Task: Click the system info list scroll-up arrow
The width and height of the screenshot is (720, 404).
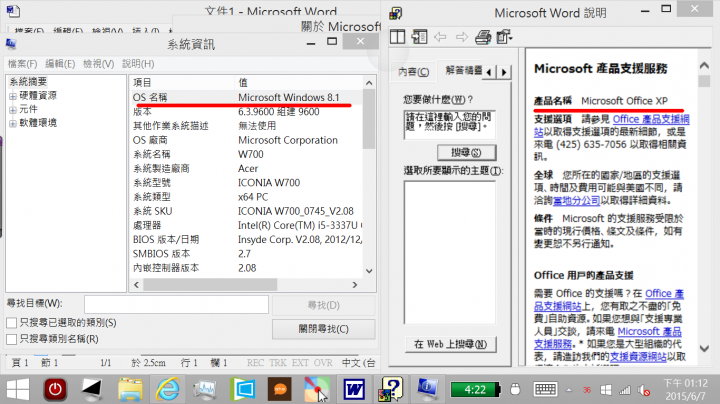Action: [x=369, y=83]
